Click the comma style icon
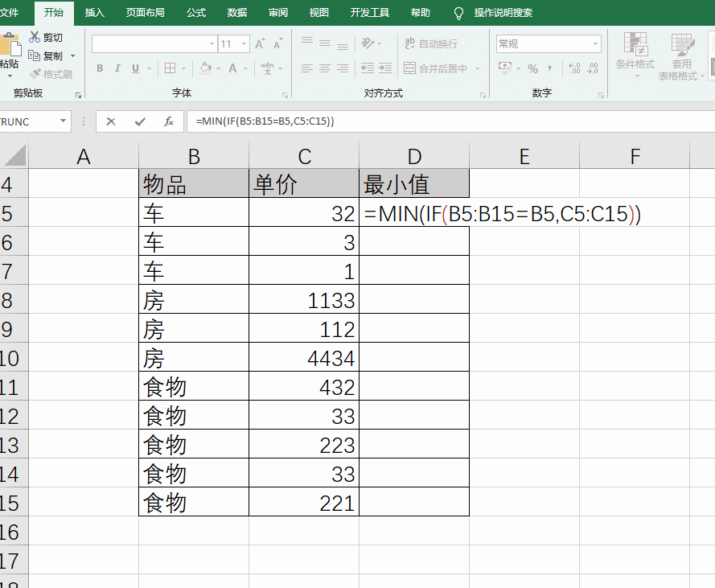This screenshot has width=715, height=588. (550, 68)
